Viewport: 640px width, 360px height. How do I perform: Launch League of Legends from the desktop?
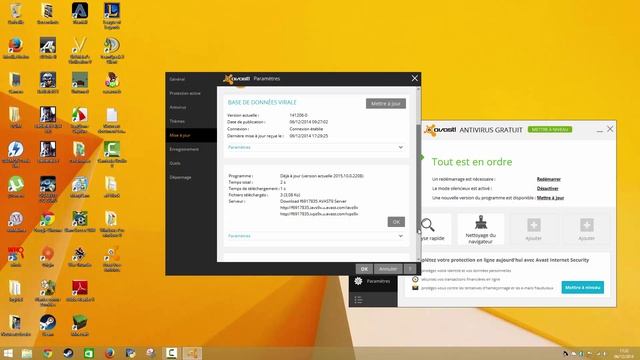[x=111, y=15]
